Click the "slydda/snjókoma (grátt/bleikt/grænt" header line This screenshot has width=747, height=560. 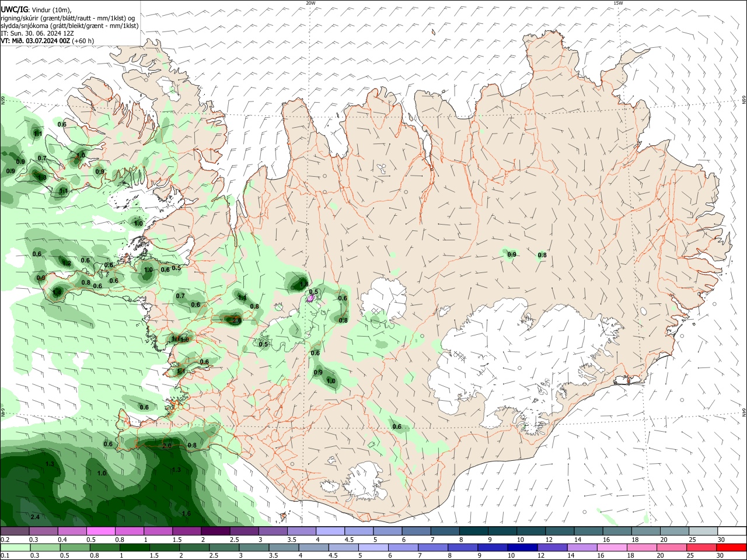click(x=69, y=26)
